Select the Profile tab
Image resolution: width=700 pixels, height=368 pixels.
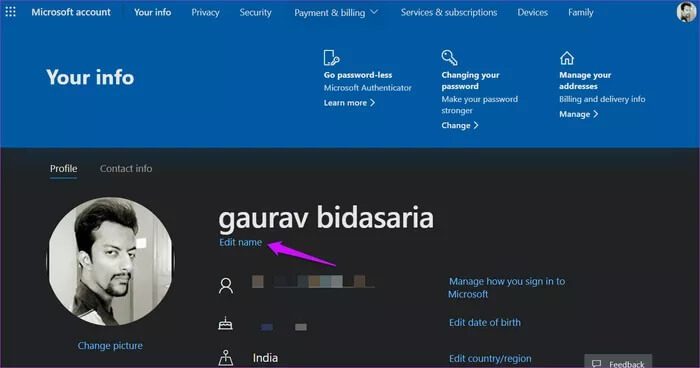63,168
